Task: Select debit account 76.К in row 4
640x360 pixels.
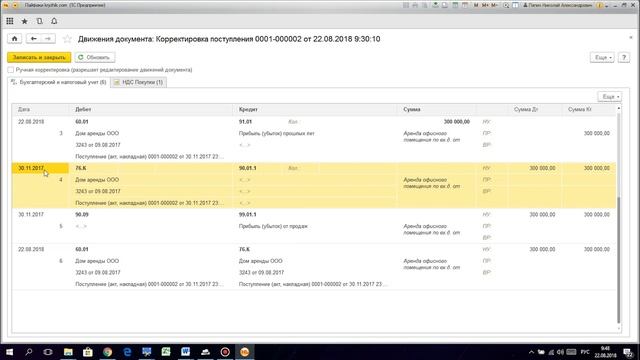Action: tap(81, 168)
